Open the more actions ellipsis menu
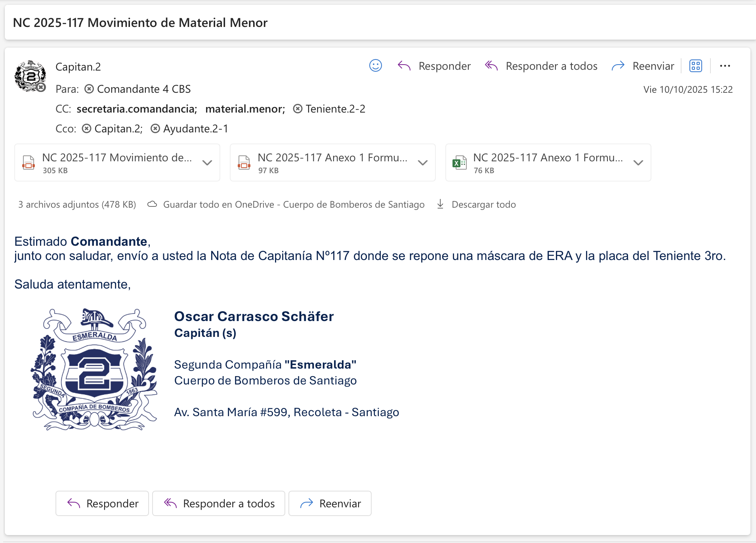Screen dimensions: 756x543 pos(725,66)
